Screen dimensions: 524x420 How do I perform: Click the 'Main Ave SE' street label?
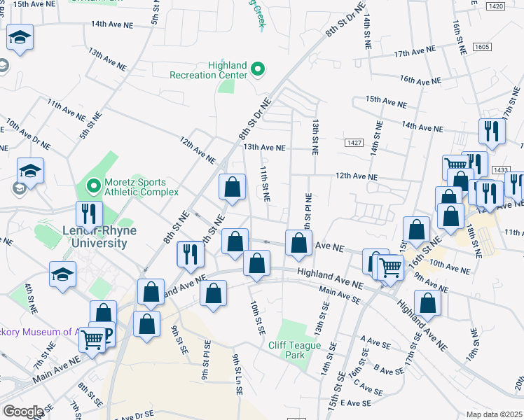point(340,295)
